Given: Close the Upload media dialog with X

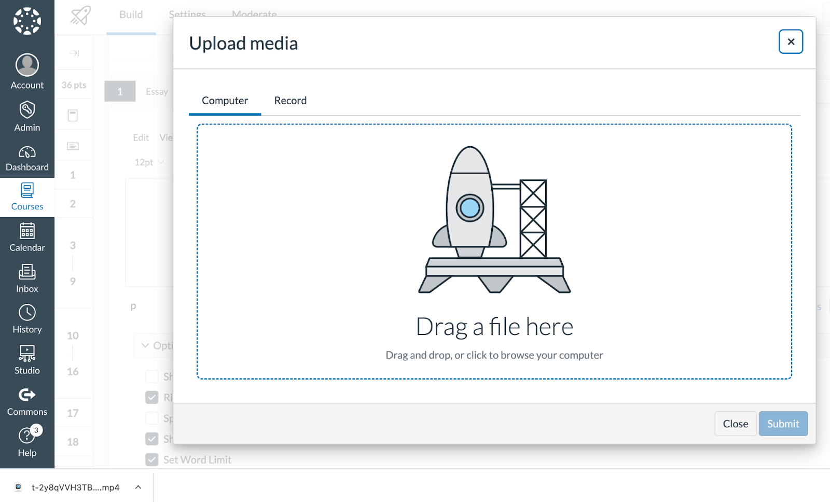Looking at the screenshot, I should pos(791,41).
